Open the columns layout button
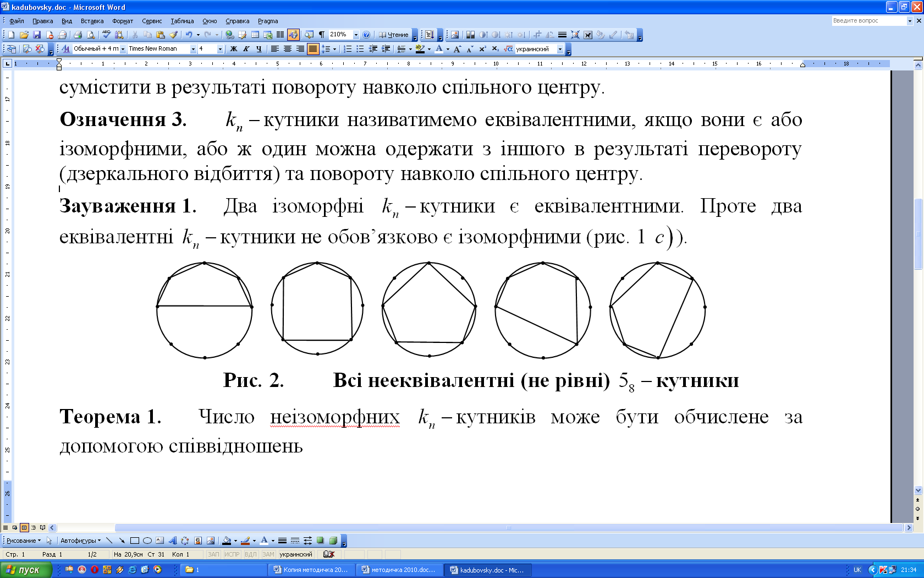 click(x=280, y=35)
